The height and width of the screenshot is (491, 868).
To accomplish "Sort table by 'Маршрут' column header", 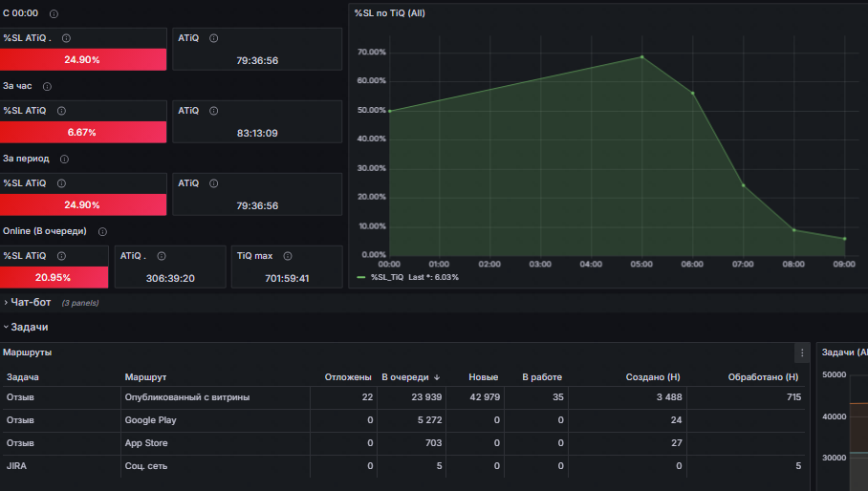I will tap(145, 377).
